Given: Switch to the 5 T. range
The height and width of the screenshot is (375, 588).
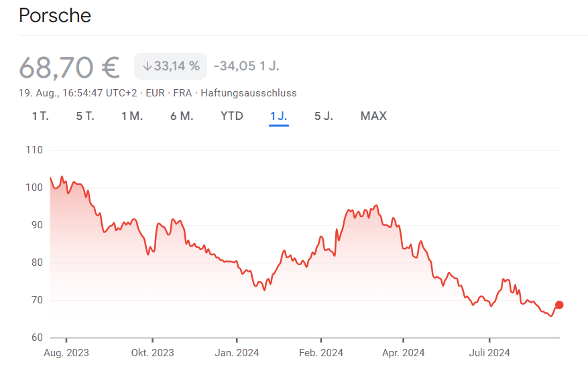Looking at the screenshot, I should point(85,116).
